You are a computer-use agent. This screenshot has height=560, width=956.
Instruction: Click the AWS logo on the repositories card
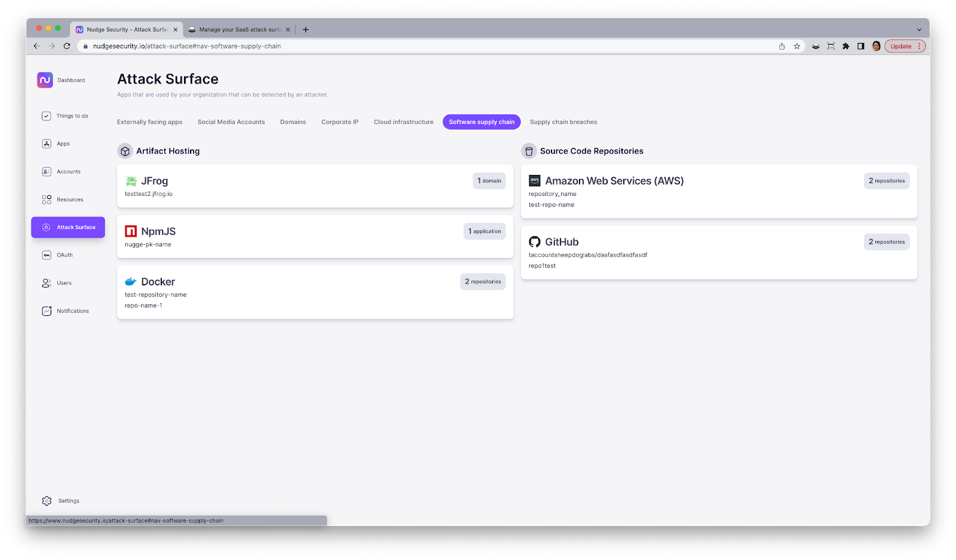coord(535,180)
